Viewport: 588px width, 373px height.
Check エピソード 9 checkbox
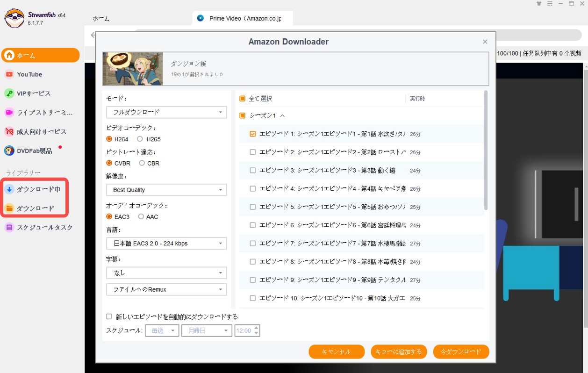pos(252,280)
